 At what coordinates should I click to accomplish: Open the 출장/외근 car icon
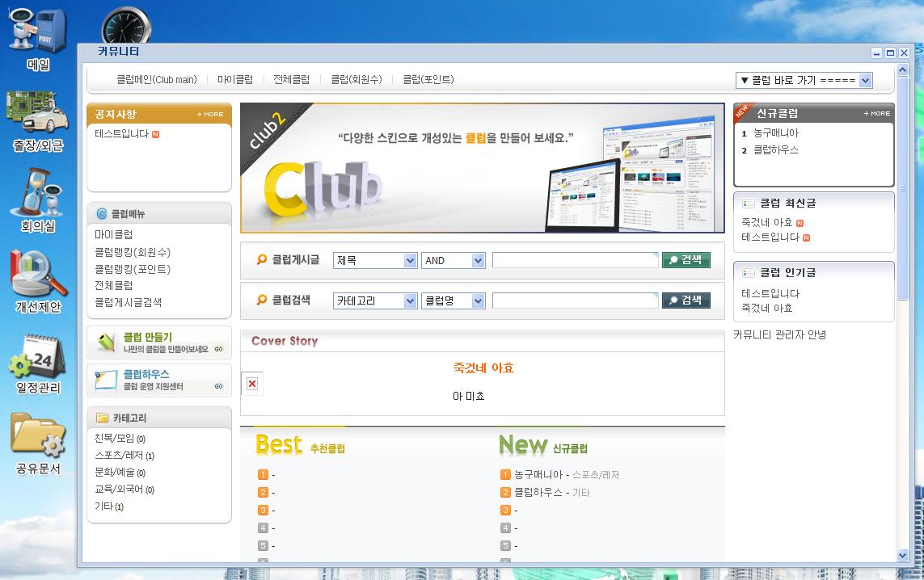(37, 113)
